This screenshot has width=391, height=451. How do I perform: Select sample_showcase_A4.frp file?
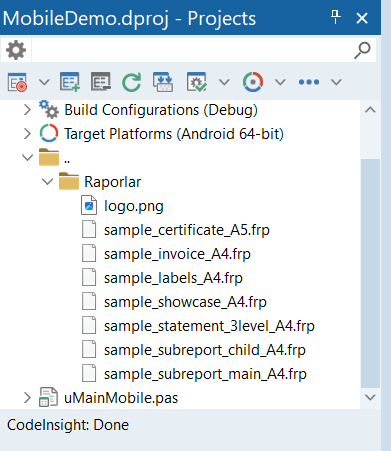coord(185,302)
